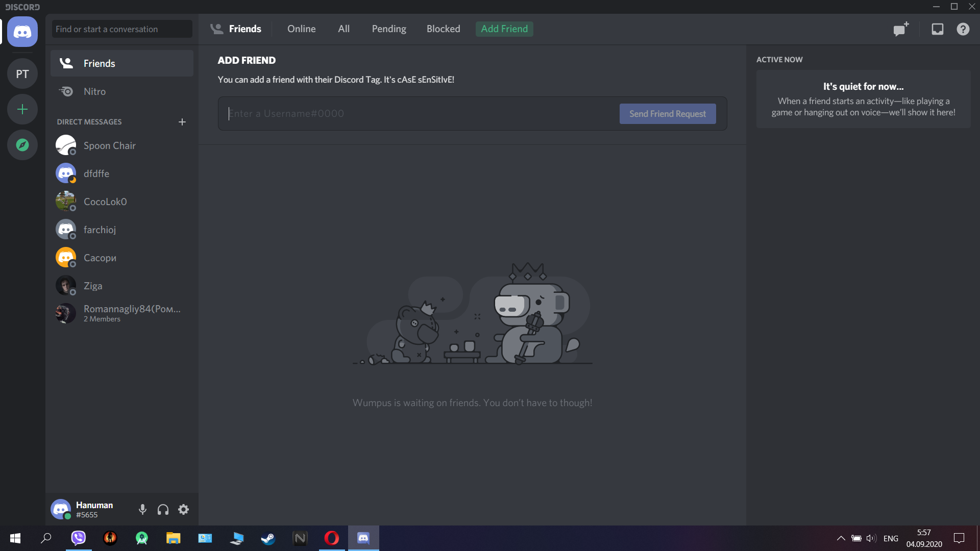
Task: Switch to the Blocked tab
Action: click(x=443, y=29)
